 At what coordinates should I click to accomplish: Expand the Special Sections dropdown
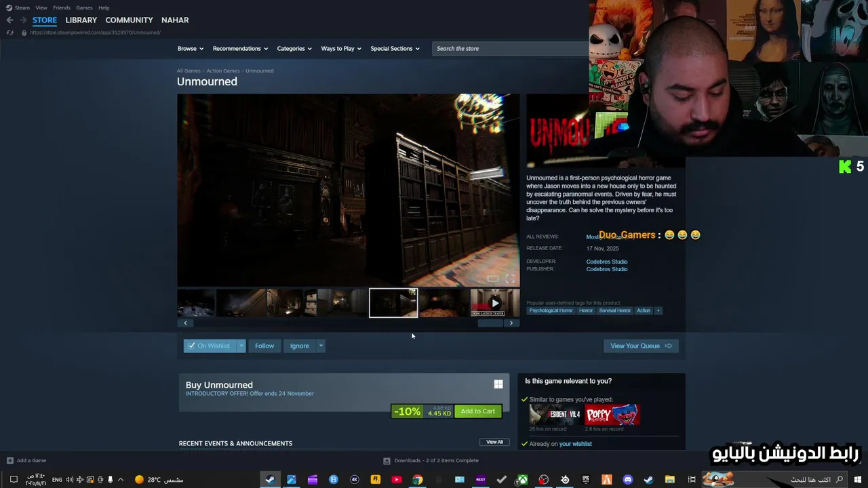[395, 49]
